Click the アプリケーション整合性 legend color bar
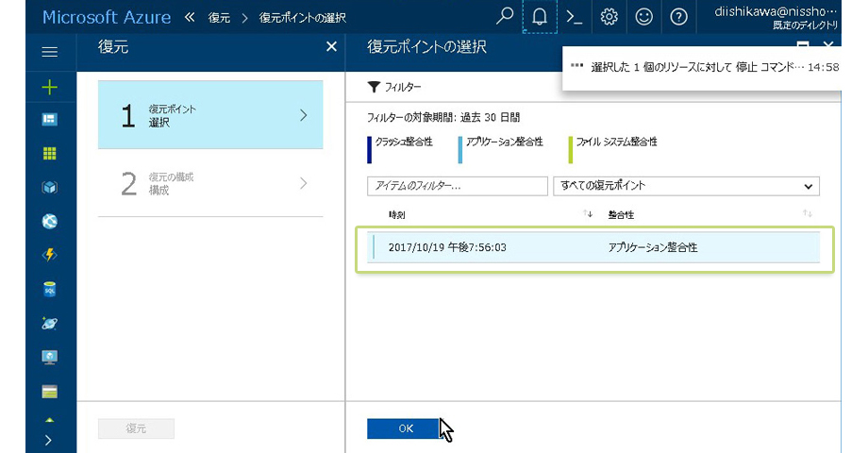 [x=460, y=149]
